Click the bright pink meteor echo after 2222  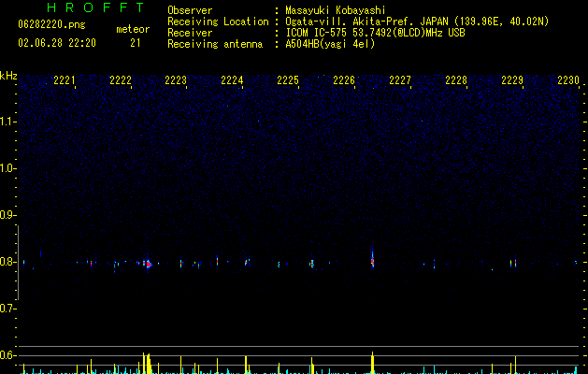click(148, 264)
